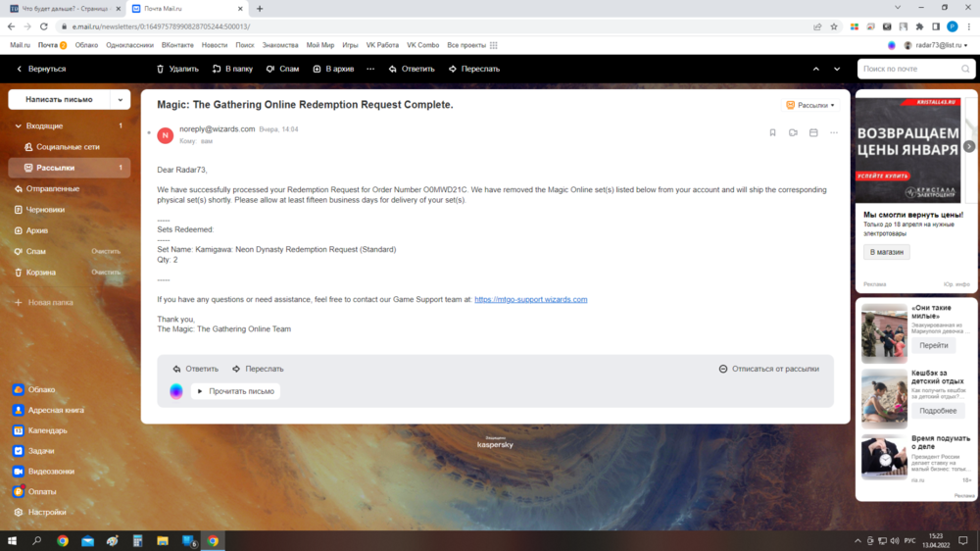Archive the email with В архив

point(333,69)
